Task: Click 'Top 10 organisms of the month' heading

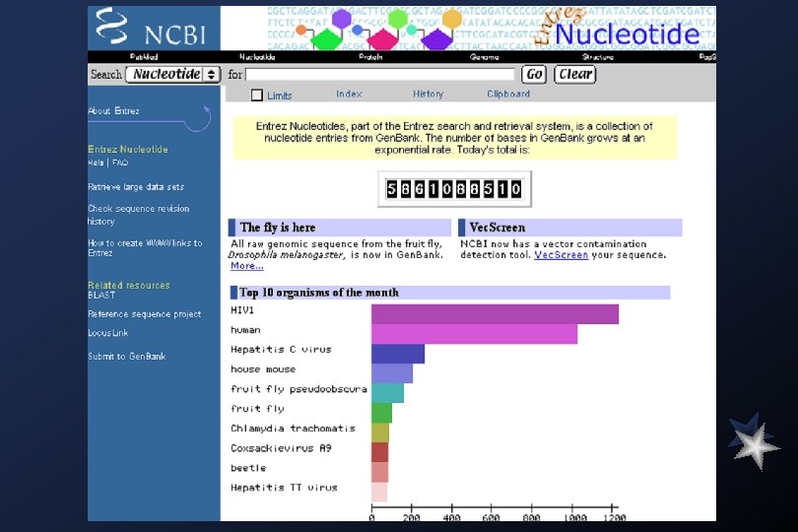Action: (x=319, y=293)
